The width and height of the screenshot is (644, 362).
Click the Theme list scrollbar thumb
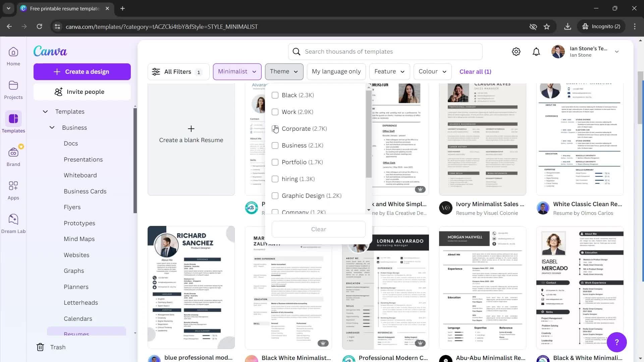pos(369,134)
